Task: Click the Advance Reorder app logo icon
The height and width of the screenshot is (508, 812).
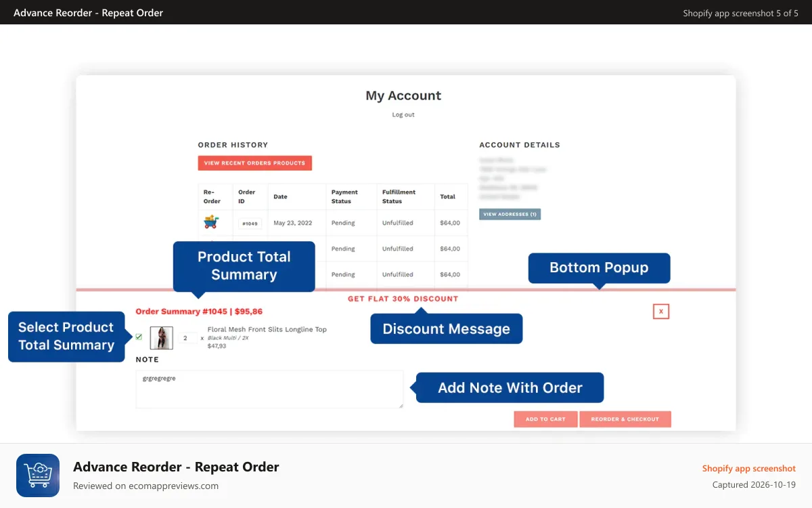Action: [x=38, y=475]
